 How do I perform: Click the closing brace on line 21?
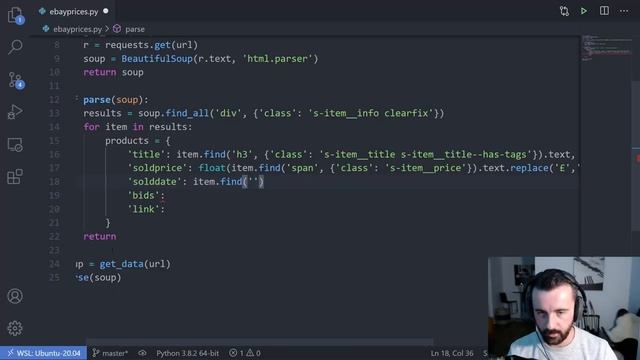[x=108, y=223]
